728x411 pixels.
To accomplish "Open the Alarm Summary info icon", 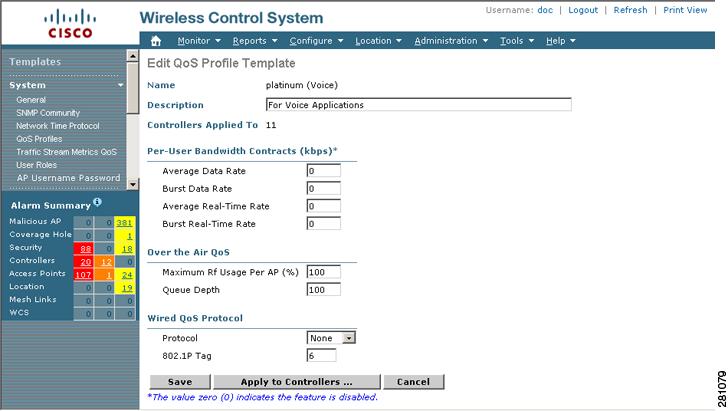I will click(97, 202).
